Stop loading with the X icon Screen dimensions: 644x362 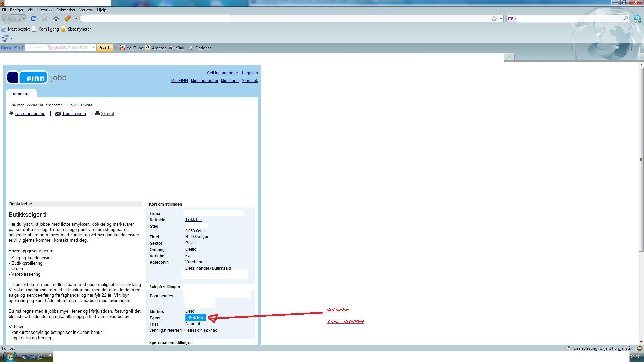point(44,19)
